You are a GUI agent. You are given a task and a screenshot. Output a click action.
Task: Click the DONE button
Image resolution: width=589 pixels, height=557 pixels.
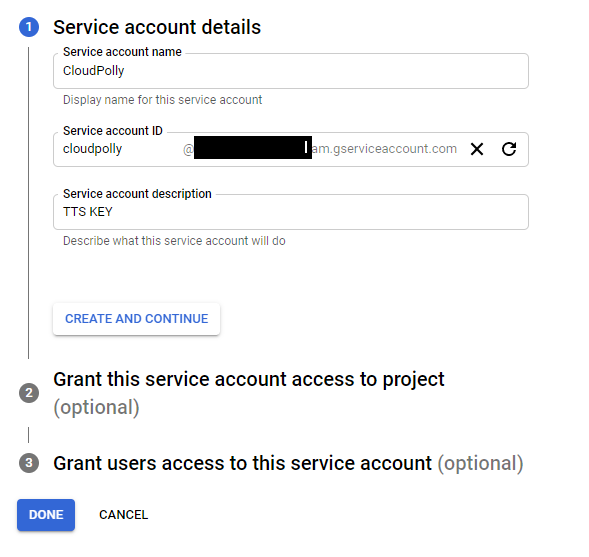click(x=46, y=515)
